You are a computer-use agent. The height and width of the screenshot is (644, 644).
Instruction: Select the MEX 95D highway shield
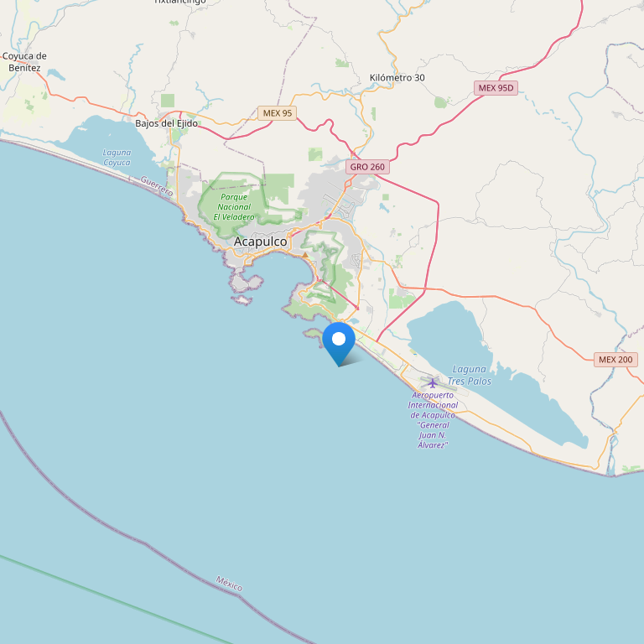coord(496,88)
